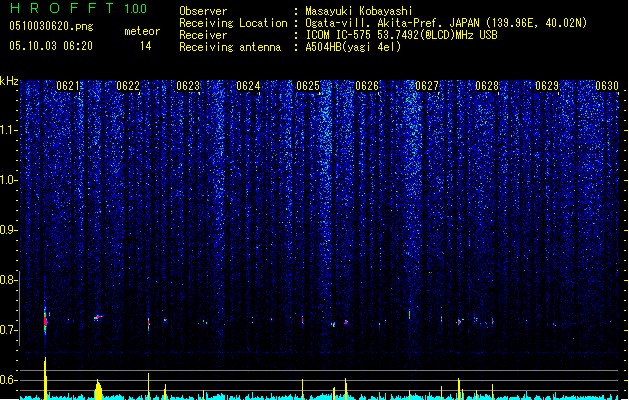Click the antenna value A504HB(yagi 4el)

[353, 47]
